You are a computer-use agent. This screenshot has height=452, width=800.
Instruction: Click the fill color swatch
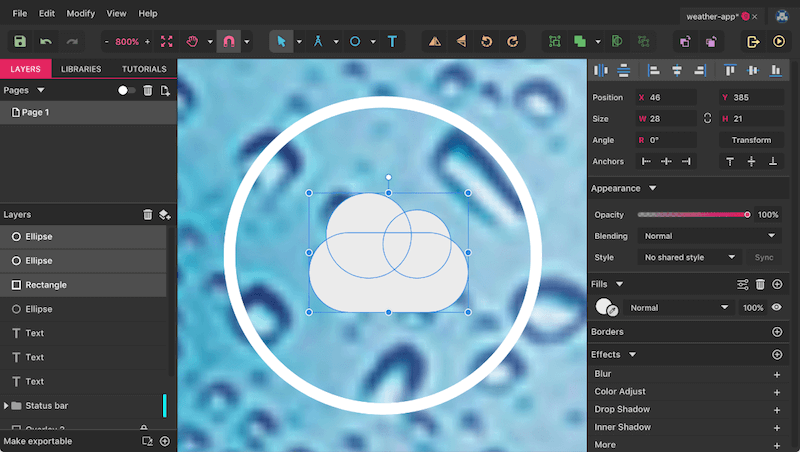tap(605, 308)
